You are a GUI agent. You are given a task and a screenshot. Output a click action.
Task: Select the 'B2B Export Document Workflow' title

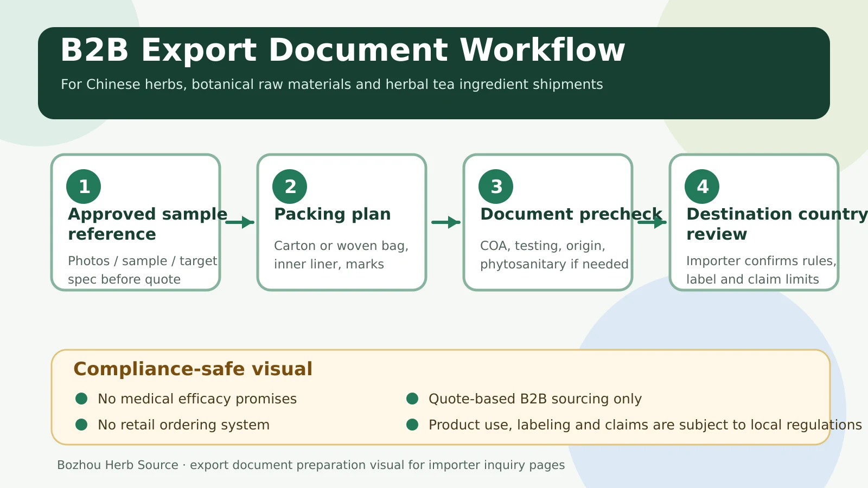click(x=343, y=50)
